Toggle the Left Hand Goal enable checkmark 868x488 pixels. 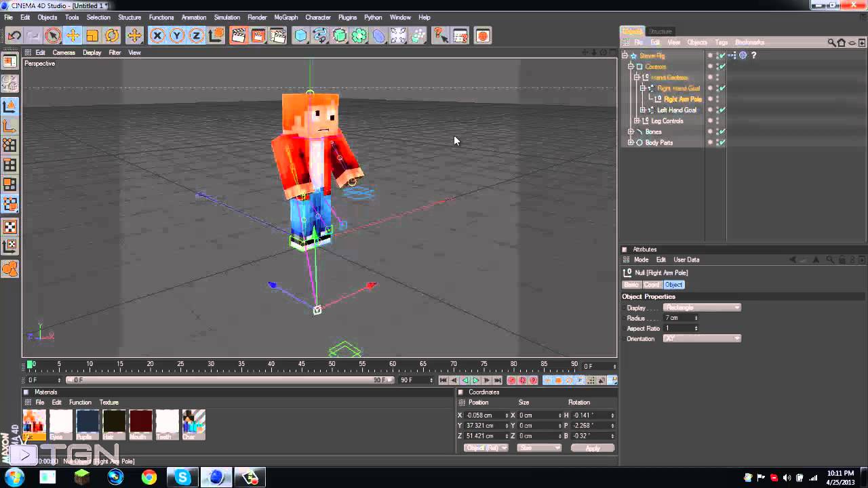tap(722, 110)
